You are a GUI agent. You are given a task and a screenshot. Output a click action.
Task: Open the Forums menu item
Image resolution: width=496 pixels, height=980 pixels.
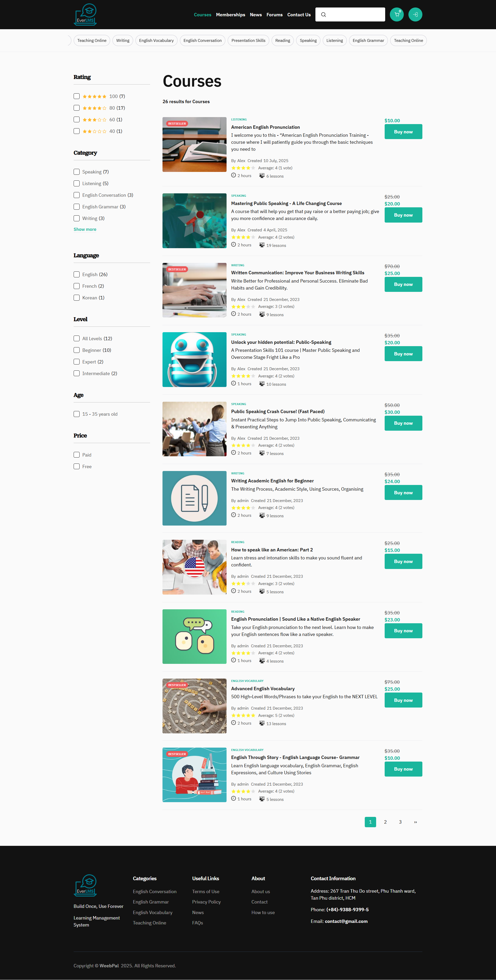(274, 15)
